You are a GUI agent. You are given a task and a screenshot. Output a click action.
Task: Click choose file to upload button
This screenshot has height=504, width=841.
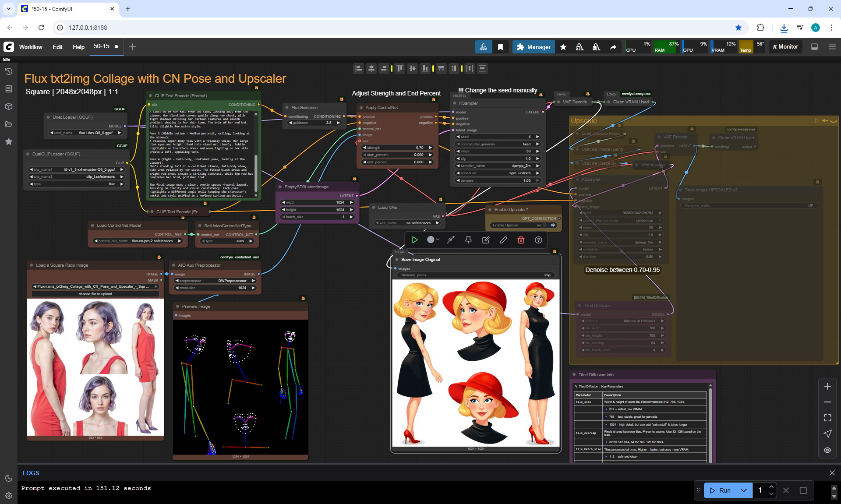coord(95,294)
